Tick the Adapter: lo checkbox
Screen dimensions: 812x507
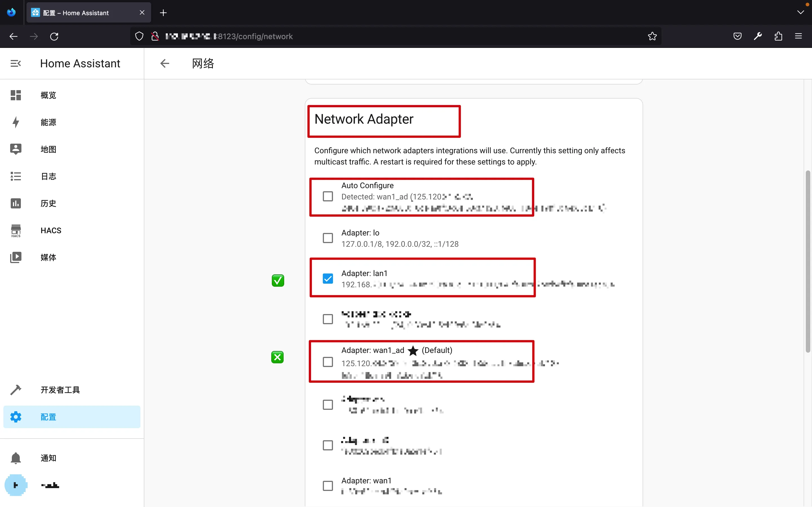coord(328,238)
